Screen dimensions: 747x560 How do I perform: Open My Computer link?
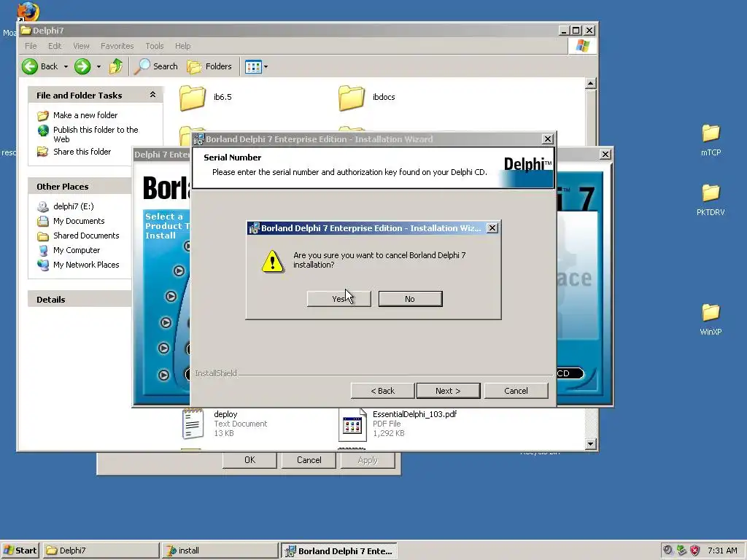coord(77,250)
